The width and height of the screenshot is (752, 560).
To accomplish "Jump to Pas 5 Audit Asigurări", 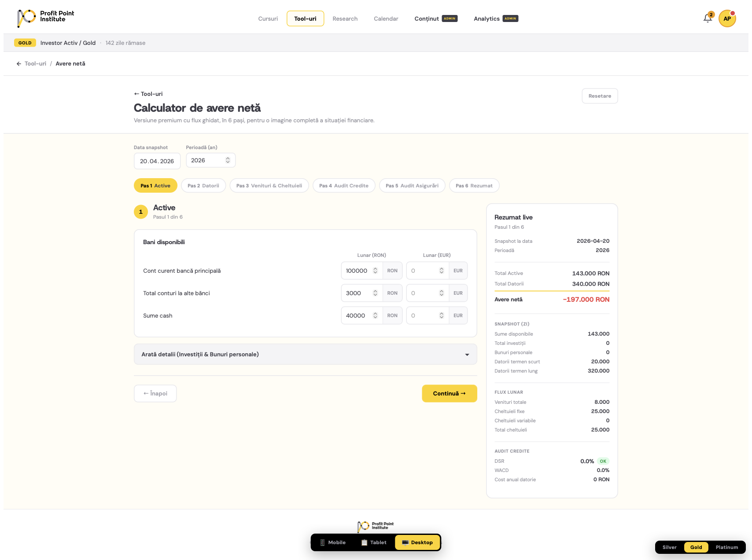I will [412, 186].
